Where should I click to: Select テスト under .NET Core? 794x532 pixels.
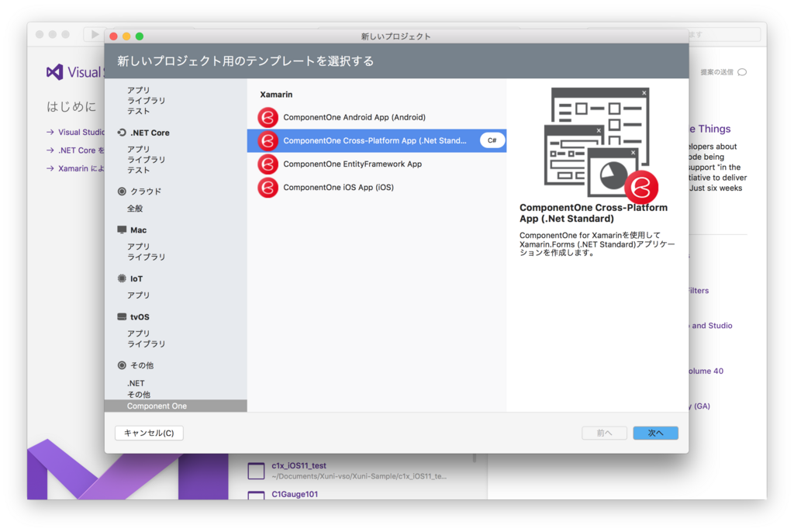tap(138, 171)
